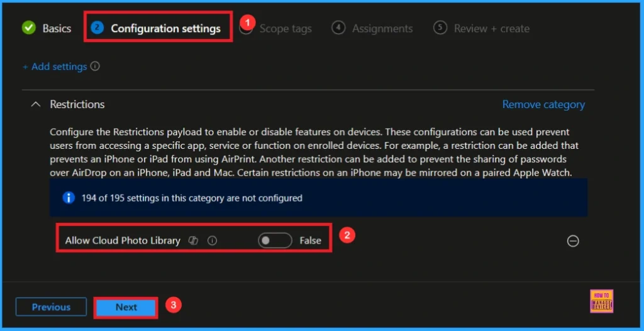Click the green Basics completed checkmark icon

click(29, 28)
